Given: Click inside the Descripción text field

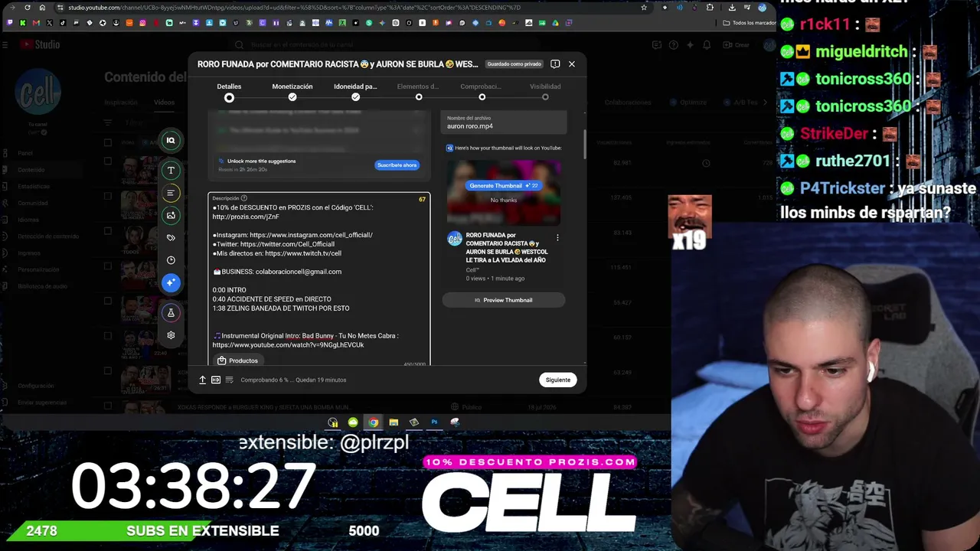Looking at the screenshot, I should point(319,279).
